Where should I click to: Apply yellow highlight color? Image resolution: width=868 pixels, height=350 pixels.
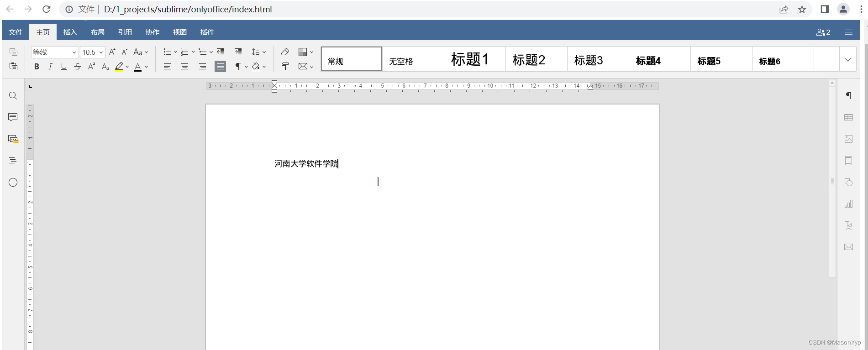(119, 67)
